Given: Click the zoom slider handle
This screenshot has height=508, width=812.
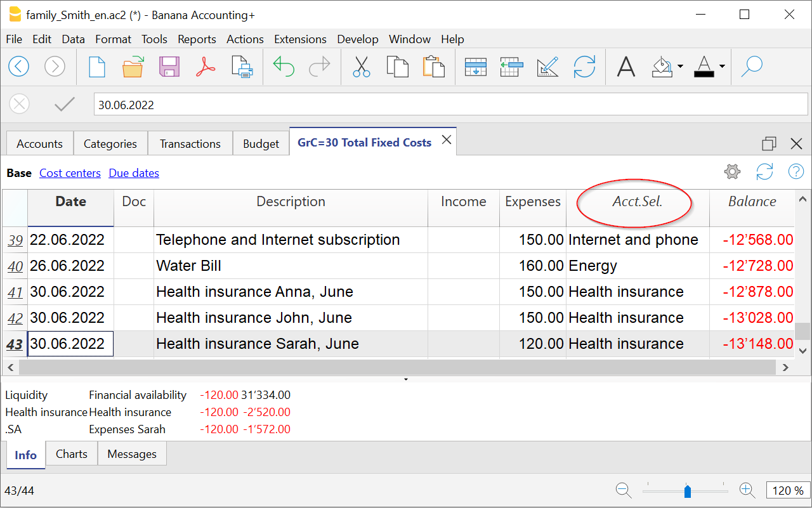Looking at the screenshot, I should pyautogui.click(x=687, y=491).
